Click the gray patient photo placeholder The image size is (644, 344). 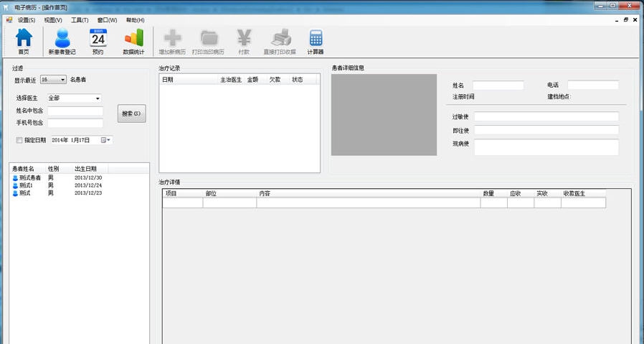384,115
